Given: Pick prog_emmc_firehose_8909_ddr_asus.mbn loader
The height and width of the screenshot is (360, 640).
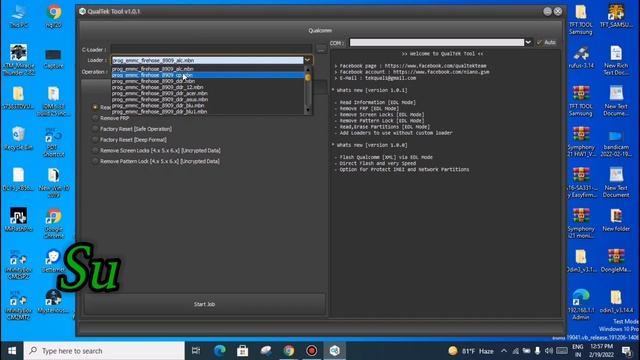Looking at the screenshot, I should click(208, 99).
